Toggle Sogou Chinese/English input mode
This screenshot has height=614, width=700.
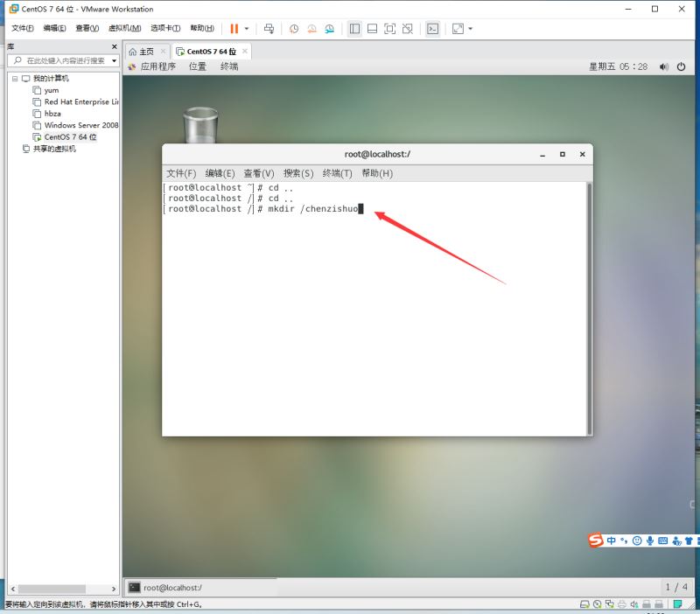[x=611, y=541]
